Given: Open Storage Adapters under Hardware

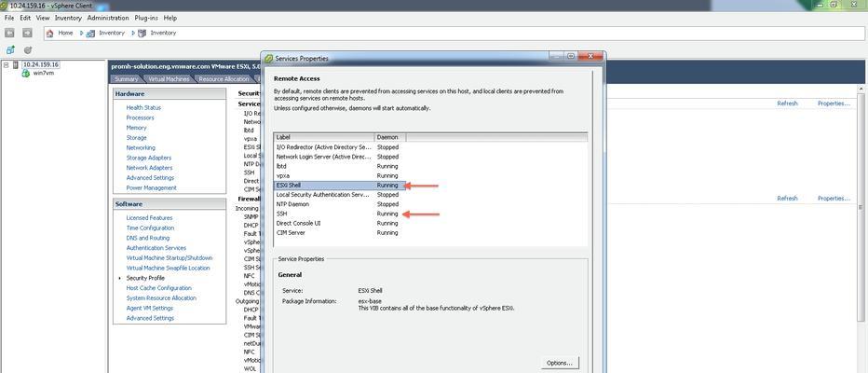Looking at the screenshot, I should click(148, 158).
